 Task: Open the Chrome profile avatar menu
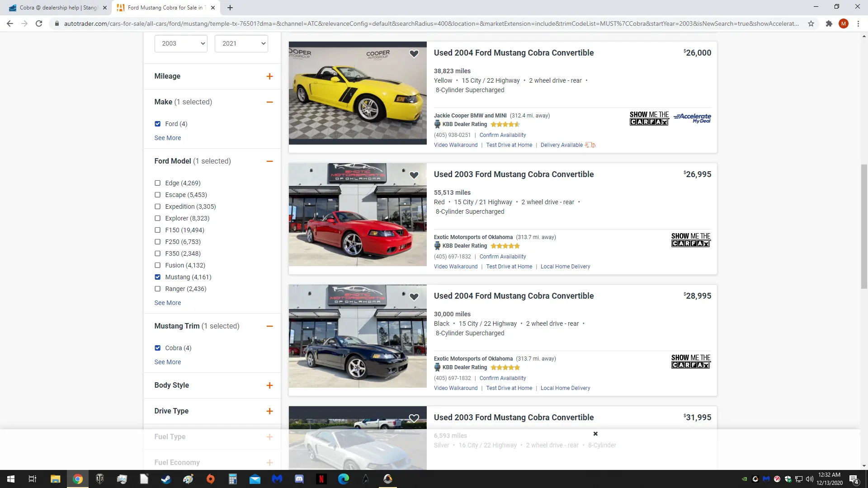click(844, 23)
